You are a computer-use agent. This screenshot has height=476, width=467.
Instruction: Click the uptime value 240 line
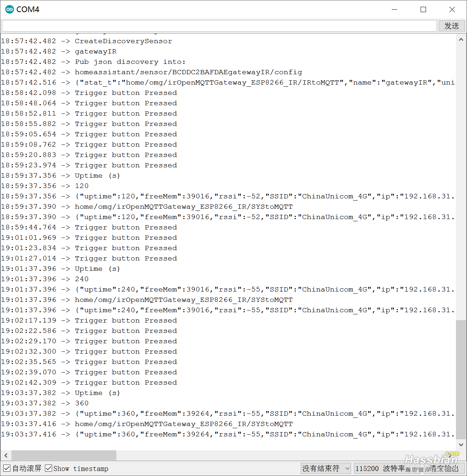coord(45,279)
